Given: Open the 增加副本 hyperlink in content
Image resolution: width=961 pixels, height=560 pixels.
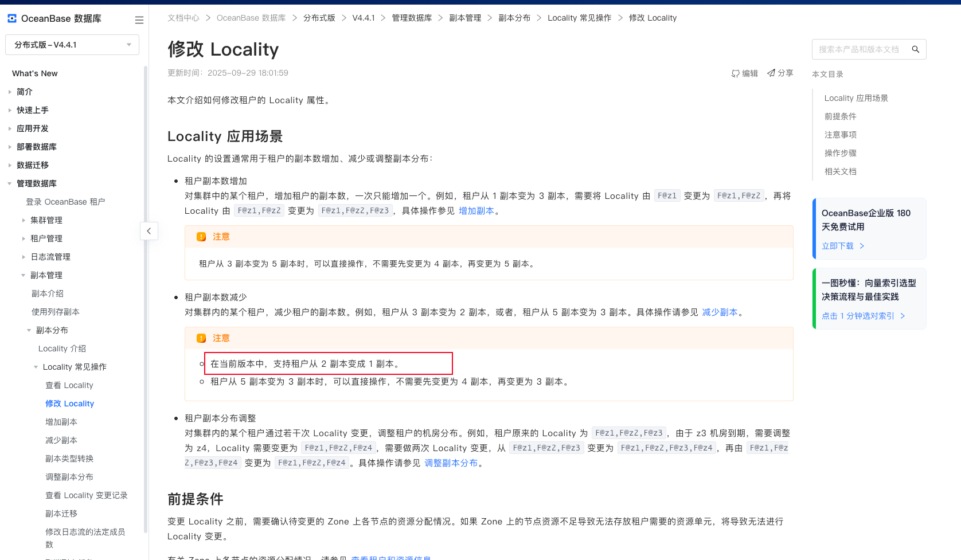Looking at the screenshot, I should click(476, 211).
